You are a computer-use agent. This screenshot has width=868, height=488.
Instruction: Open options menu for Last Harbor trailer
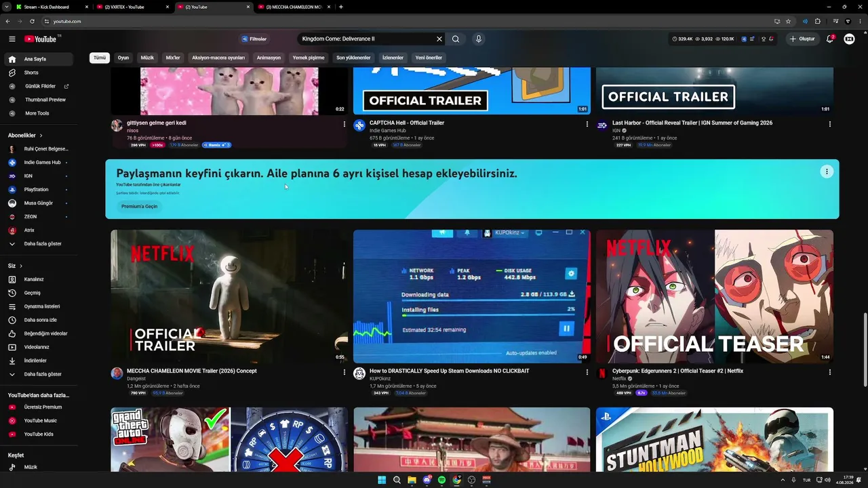point(830,124)
